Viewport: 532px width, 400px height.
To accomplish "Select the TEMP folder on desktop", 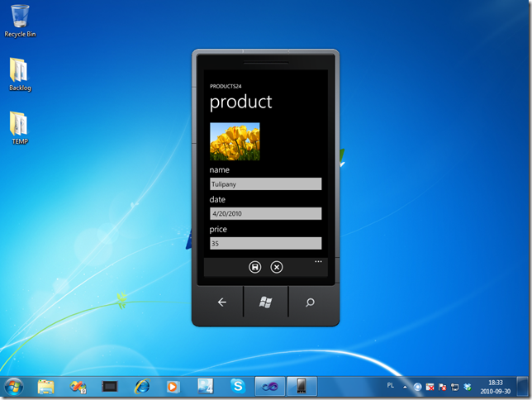I will tap(20, 128).
